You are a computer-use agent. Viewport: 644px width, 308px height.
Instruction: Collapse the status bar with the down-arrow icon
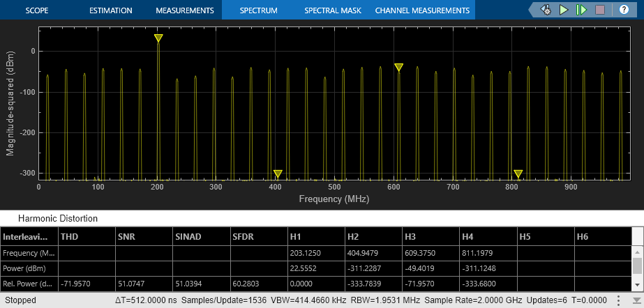tap(634, 300)
